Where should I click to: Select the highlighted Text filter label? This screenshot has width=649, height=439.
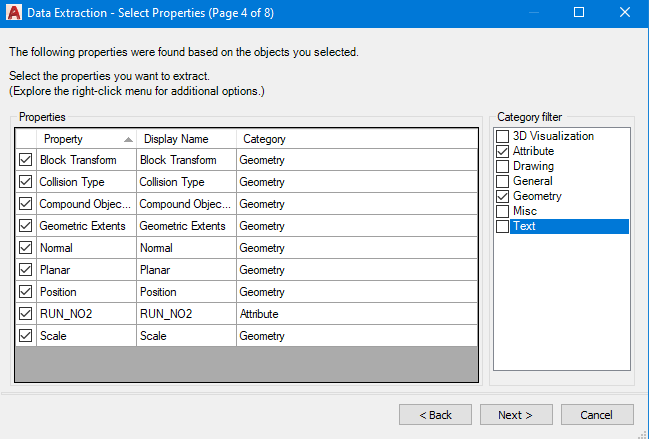click(569, 226)
